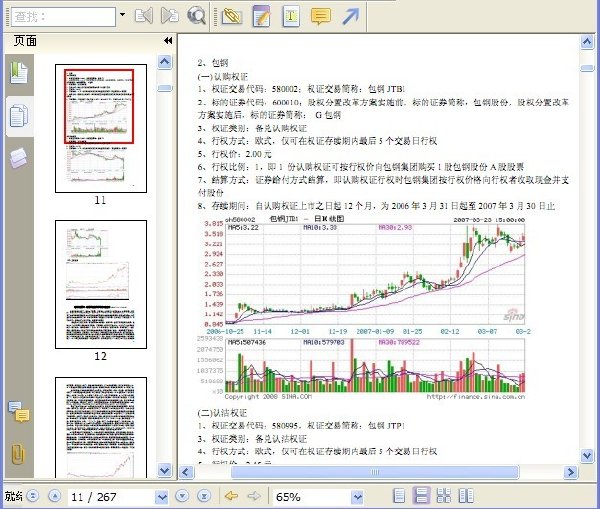The image size is (600, 509).
Task: Select the blue arrow drawing tool
Action: coord(351,16)
